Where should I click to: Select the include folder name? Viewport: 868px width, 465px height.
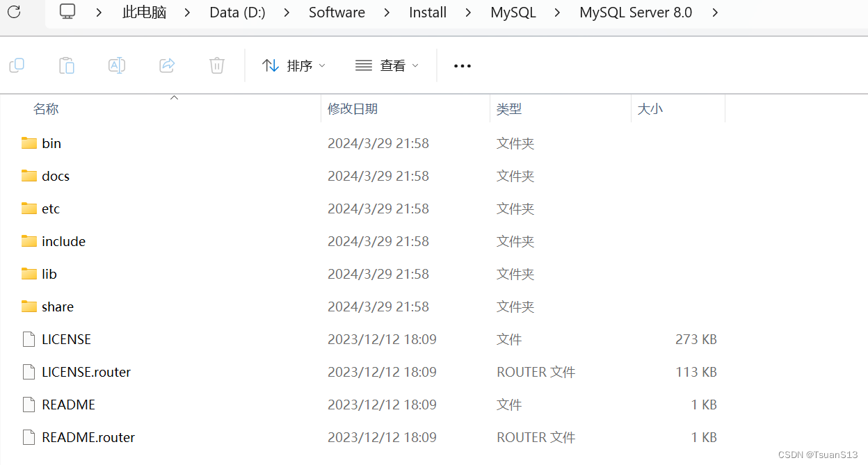(63, 241)
